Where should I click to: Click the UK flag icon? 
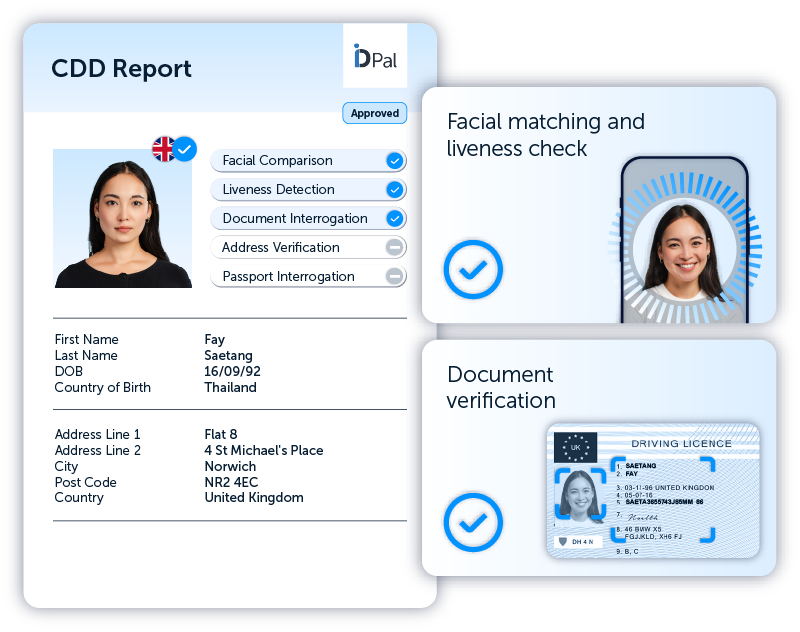click(x=163, y=149)
